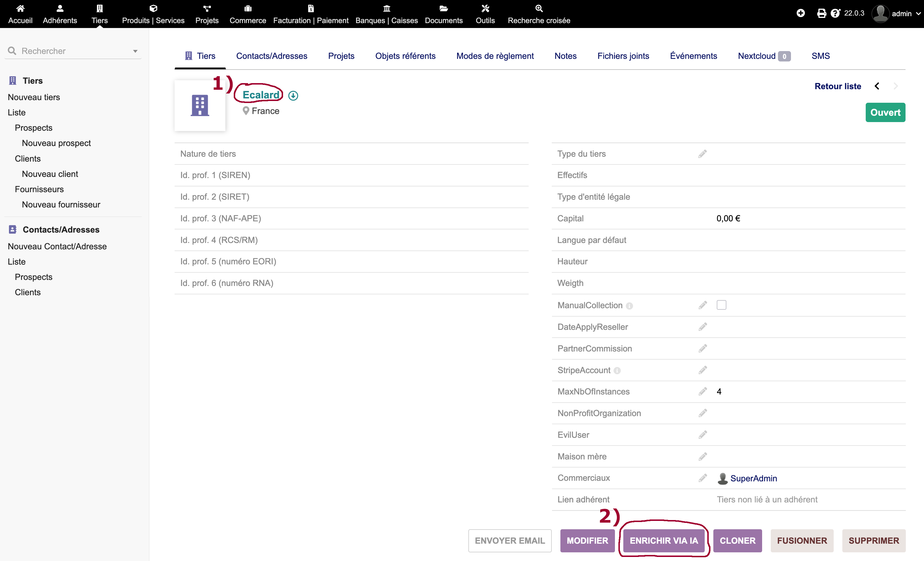Viewport: 924px width, 561px height.
Task: Click the Retour liste link
Action: [x=837, y=86]
